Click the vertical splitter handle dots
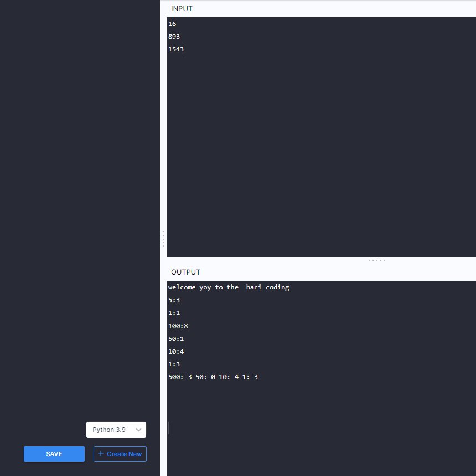Image resolution: width=476 pixels, height=476 pixels. pyautogui.click(x=163, y=239)
